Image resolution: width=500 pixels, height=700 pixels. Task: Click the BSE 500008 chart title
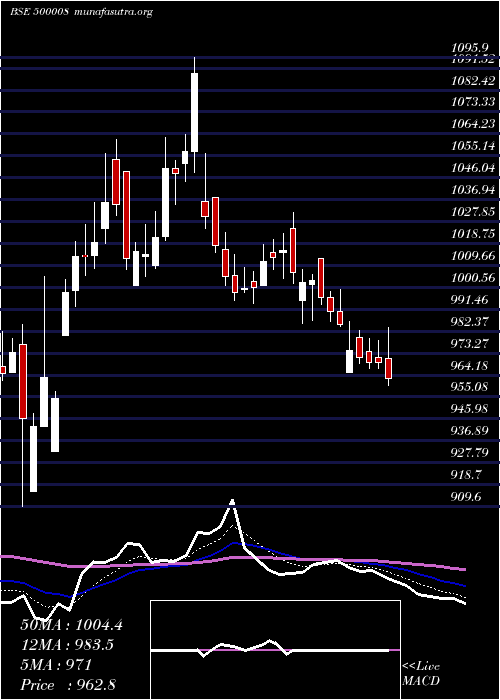39,12
